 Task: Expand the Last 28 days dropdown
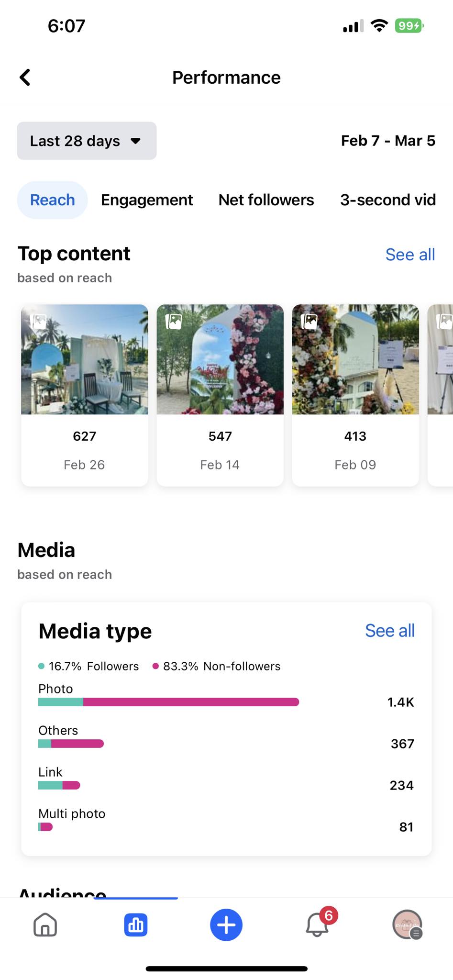(x=87, y=141)
